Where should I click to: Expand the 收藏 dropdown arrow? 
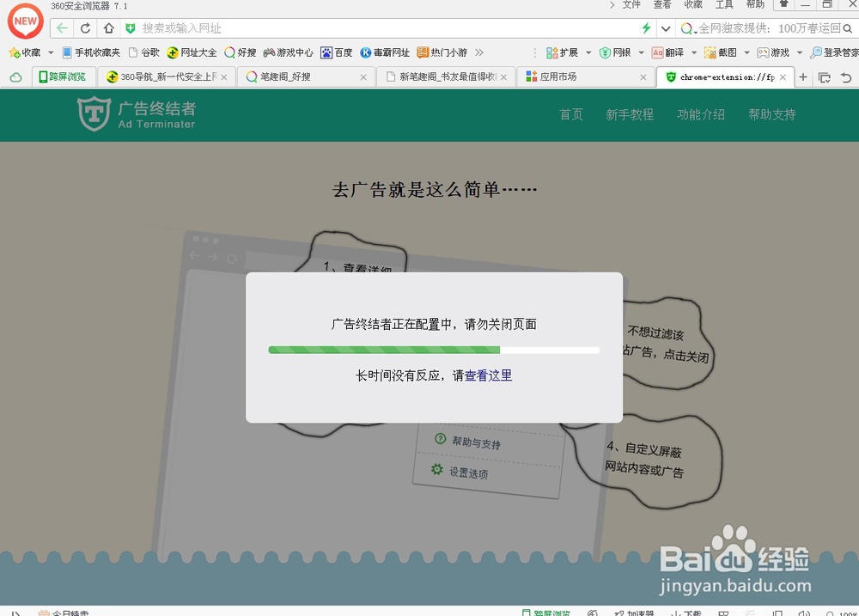click(x=51, y=52)
